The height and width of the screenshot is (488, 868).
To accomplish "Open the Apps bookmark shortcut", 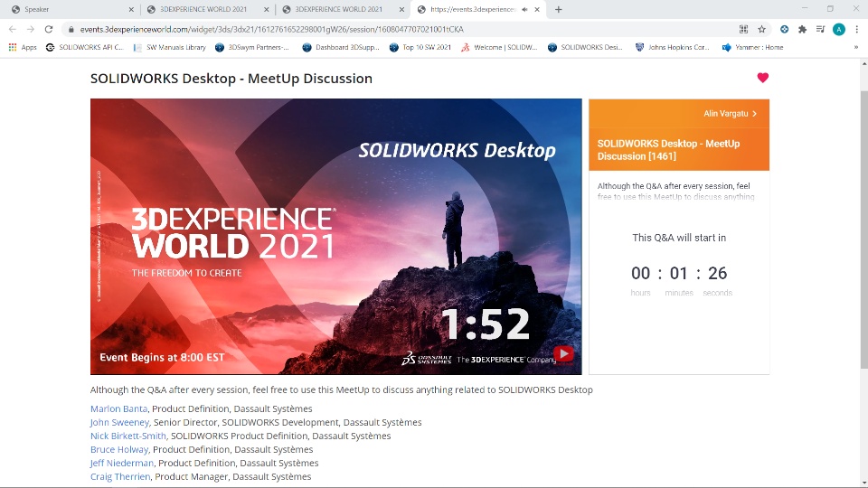I will point(23,48).
